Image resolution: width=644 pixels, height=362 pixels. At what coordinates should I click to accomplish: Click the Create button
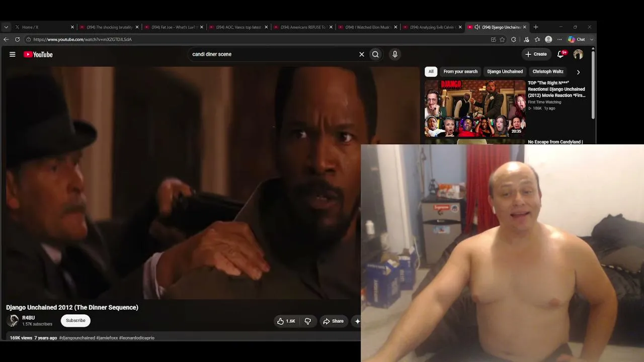pyautogui.click(x=536, y=54)
